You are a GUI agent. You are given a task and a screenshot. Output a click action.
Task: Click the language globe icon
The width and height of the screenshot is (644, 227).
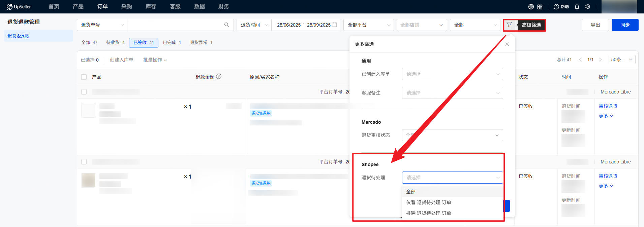531,7
